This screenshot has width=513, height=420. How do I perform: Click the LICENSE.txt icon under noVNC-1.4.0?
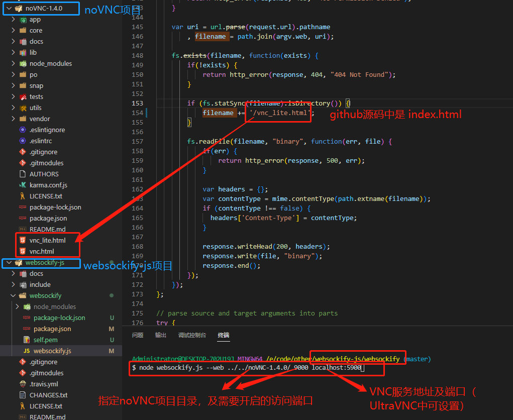tap(23, 196)
